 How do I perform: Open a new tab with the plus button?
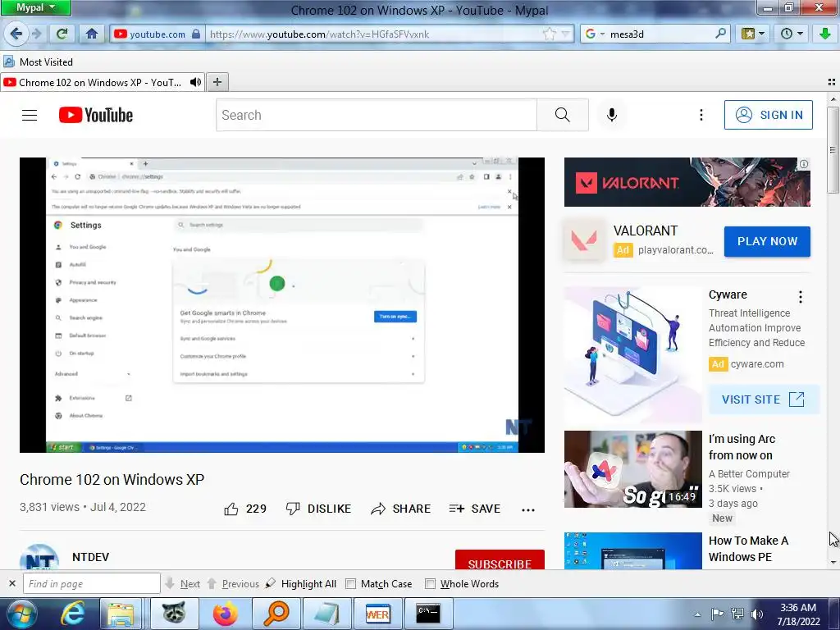point(217,82)
